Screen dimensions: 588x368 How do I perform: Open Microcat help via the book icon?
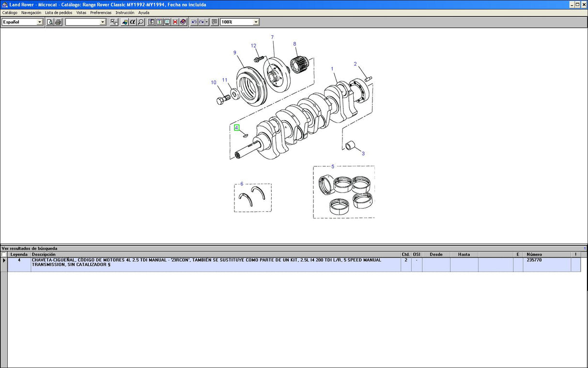tap(183, 22)
